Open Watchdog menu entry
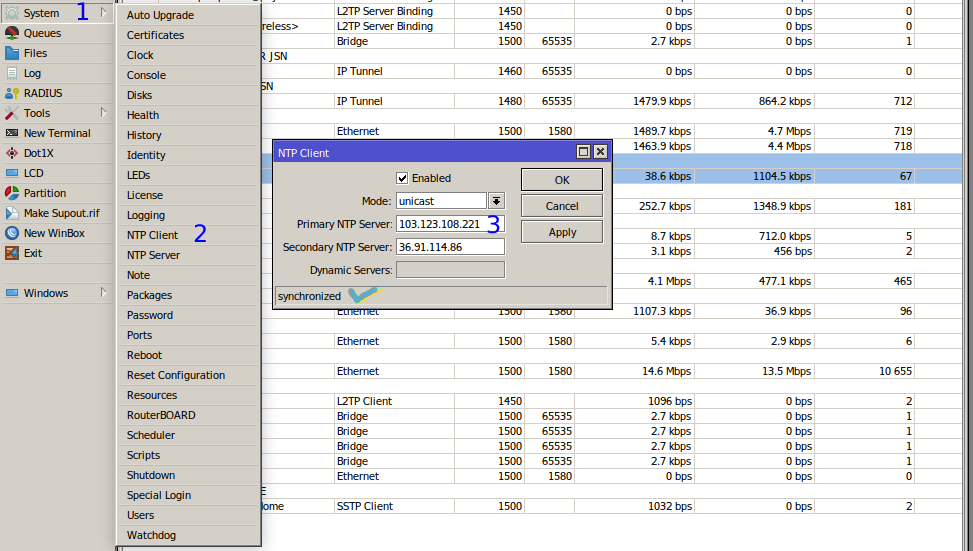This screenshot has width=973, height=551. coord(189,535)
